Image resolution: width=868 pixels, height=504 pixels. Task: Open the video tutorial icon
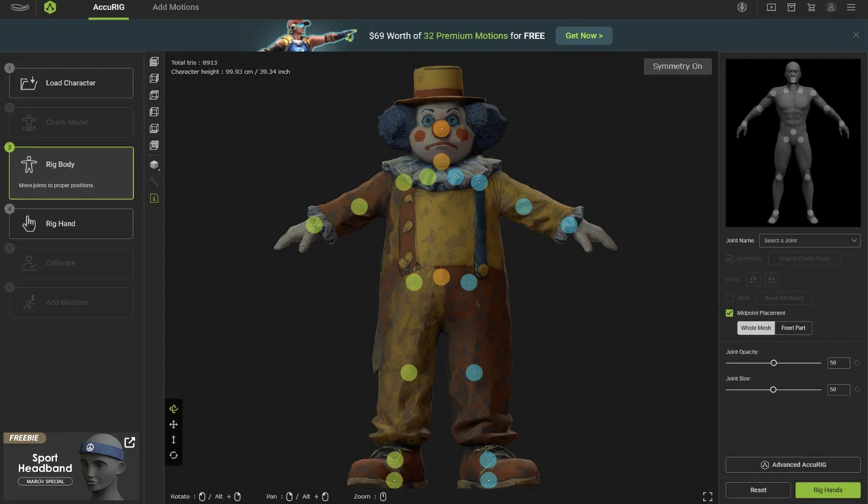(x=771, y=7)
